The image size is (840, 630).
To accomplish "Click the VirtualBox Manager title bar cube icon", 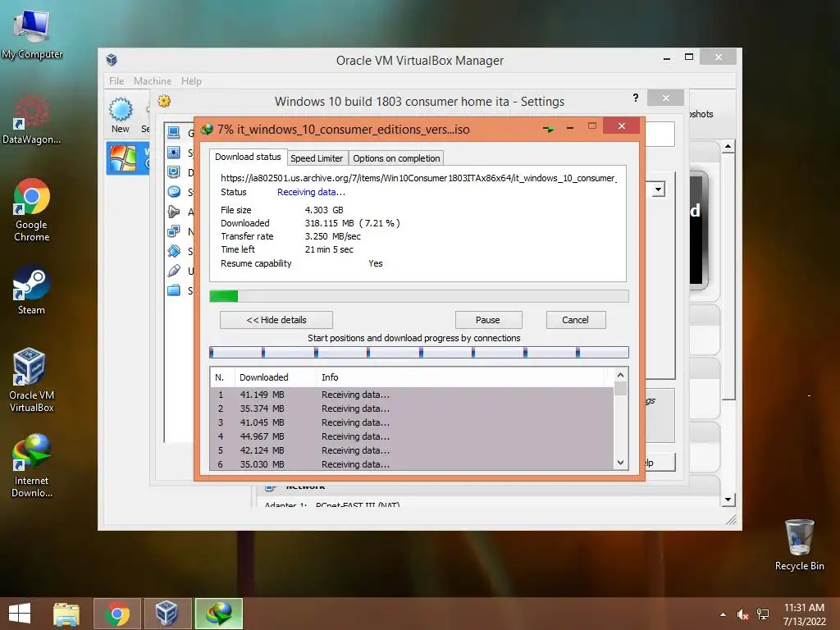I will [x=112, y=59].
